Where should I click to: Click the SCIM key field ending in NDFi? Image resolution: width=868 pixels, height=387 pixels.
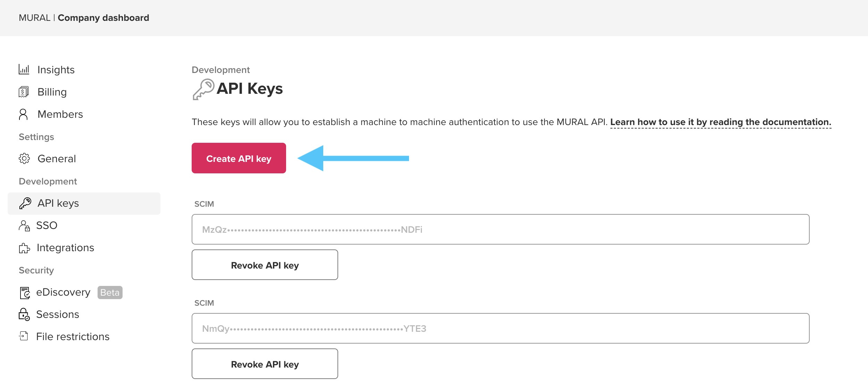coord(500,229)
